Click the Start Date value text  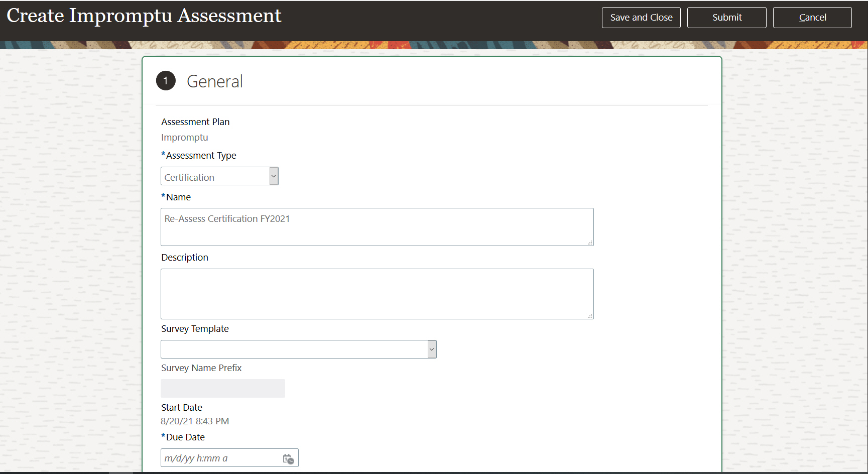(195, 421)
